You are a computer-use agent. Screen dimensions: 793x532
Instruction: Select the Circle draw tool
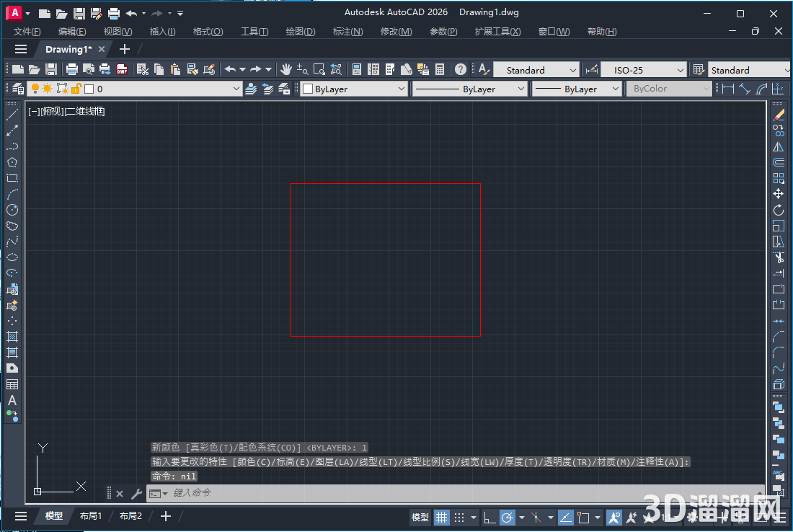(x=12, y=210)
